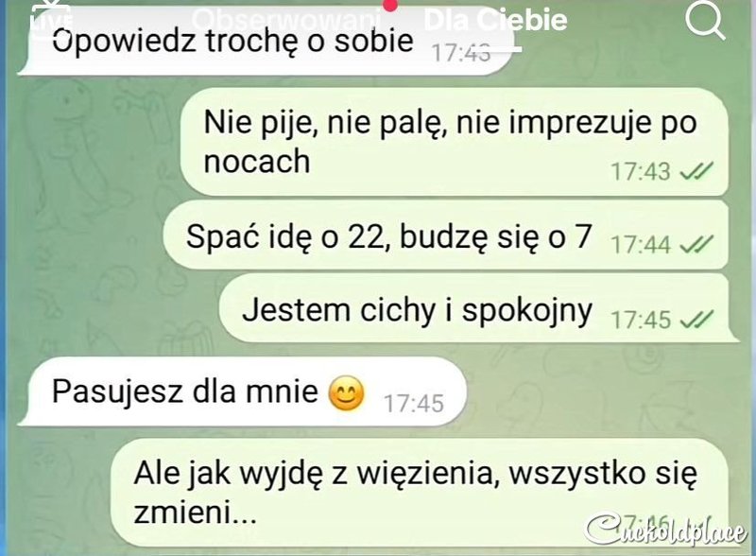Open the search magnifier icon
The width and height of the screenshot is (756, 556).
click(x=705, y=21)
